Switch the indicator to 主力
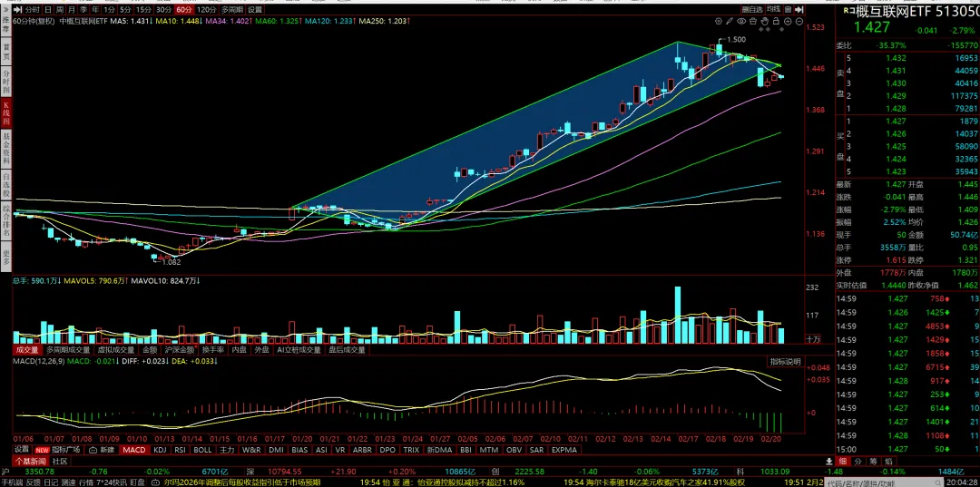The height and width of the screenshot is (487, 980). pos(227,450)
